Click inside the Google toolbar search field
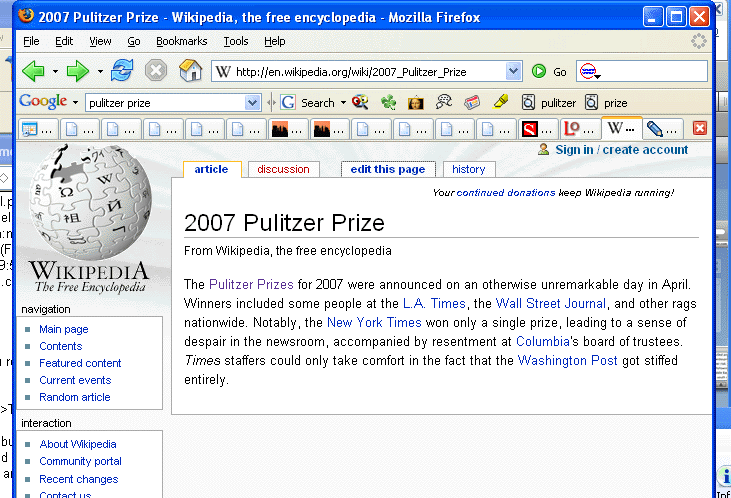The height and width of the screenshot is (498, 731). (164, 102)
